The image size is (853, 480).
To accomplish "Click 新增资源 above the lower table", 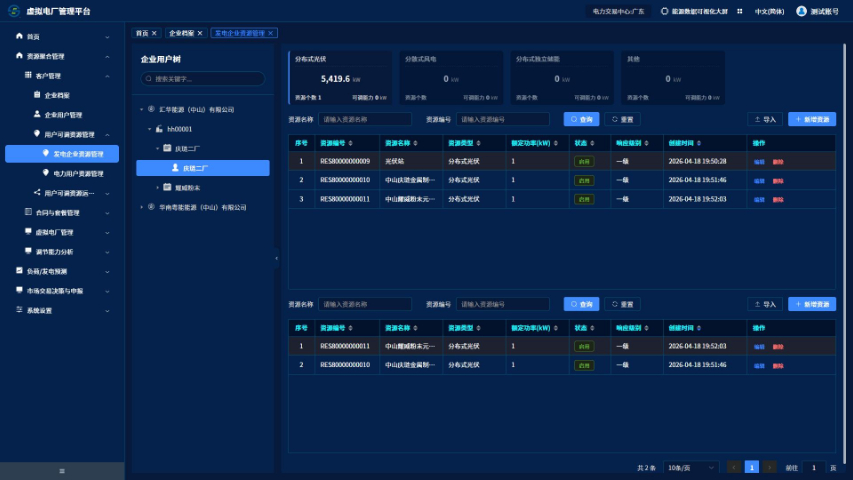I will [x=812, y=304].
